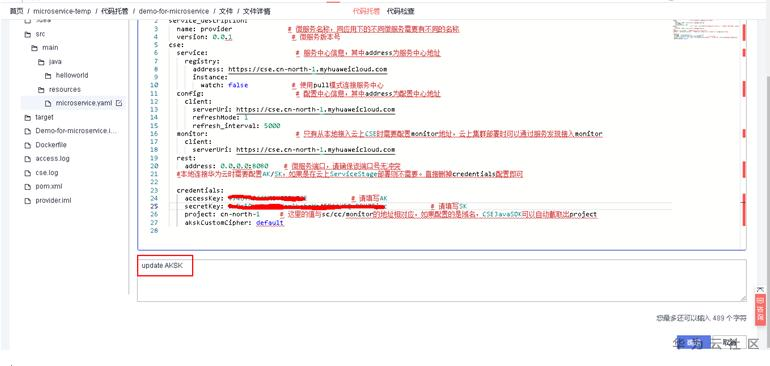Click the 'refresh_interval: 5000' line
Image resolution: width=770 pixels, height=366 pixels.
[x=236, y=125]
